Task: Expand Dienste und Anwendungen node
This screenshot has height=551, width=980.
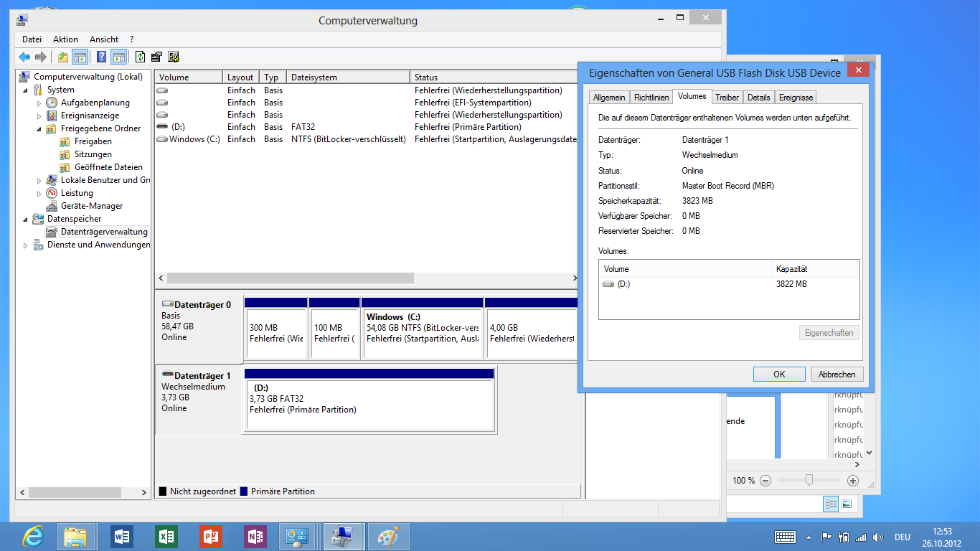Action: 26,245
